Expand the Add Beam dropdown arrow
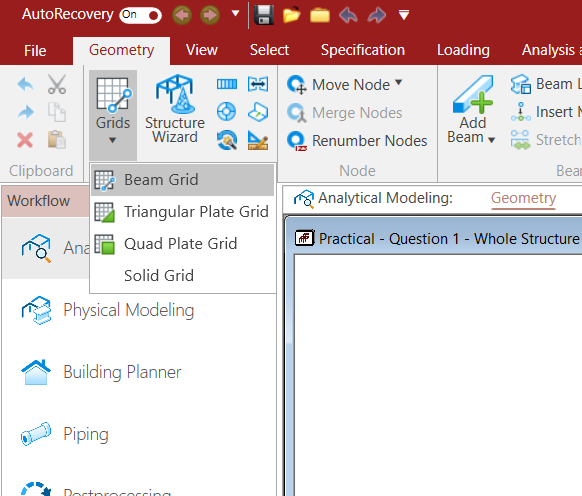 [492, 140]
